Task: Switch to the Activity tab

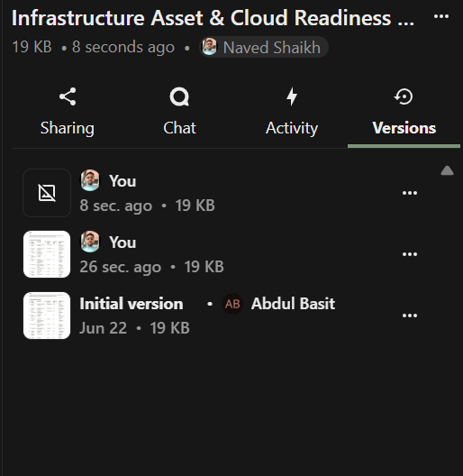Action: (x=292, y=128)
